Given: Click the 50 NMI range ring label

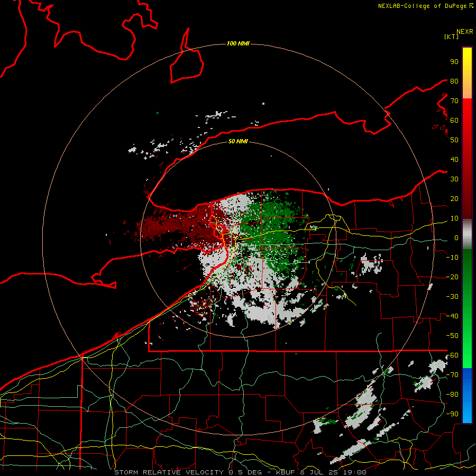Looking at the screenshot, I should click(238, 141).
